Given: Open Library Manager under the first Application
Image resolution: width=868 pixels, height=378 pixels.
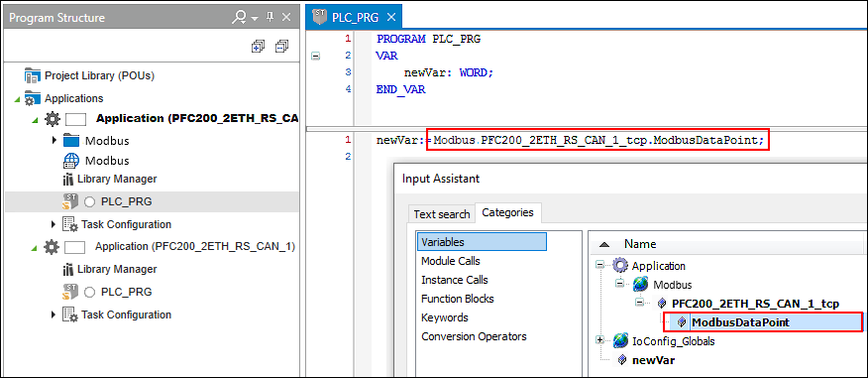Looking at the screenshot, I should (x=110, y=179).
